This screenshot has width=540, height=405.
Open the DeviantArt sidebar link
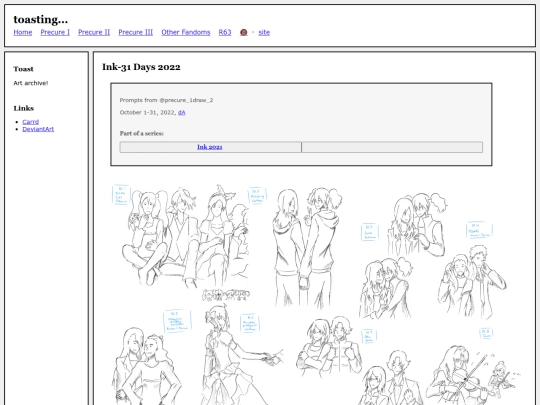click(38, 129)
